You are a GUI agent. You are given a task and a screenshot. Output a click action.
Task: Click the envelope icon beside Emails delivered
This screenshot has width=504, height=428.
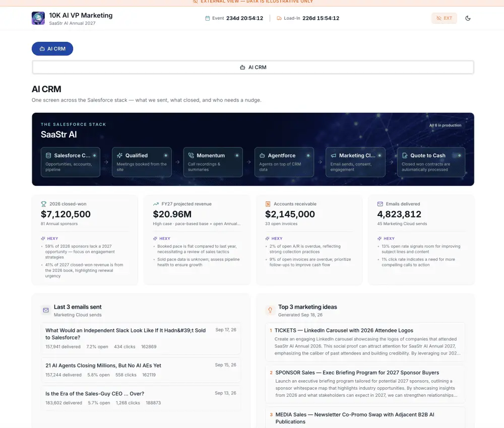click(380, 204)
